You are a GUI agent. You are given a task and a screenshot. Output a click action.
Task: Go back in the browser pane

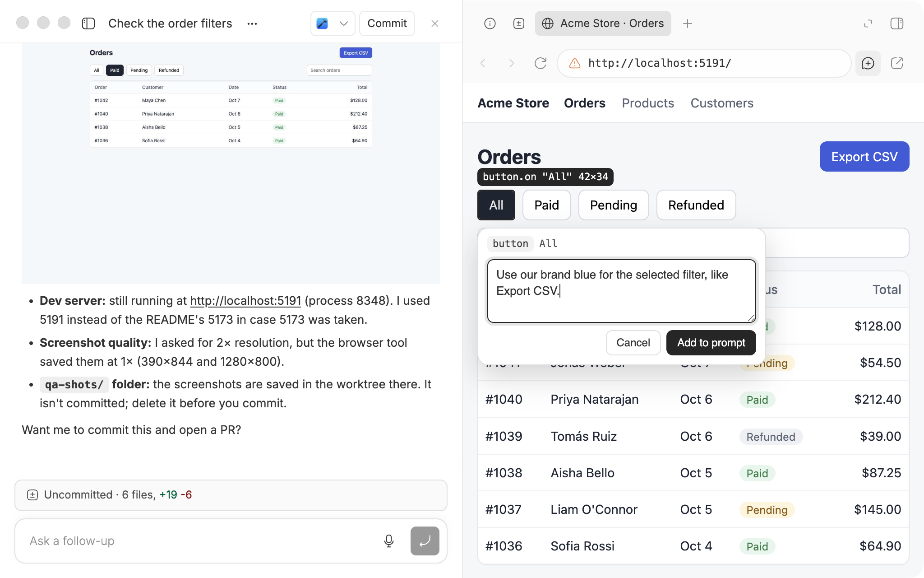coord(483,63)
